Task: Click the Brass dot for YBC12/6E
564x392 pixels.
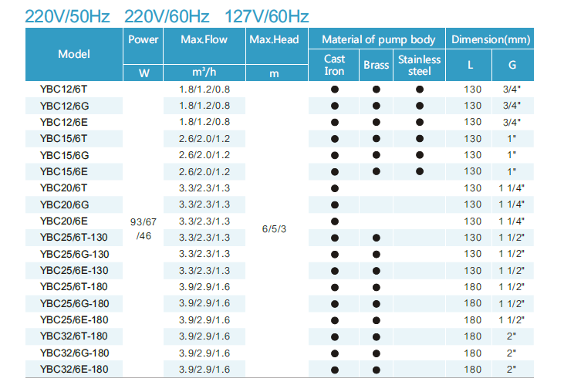Action: click(x=377, y=122)
